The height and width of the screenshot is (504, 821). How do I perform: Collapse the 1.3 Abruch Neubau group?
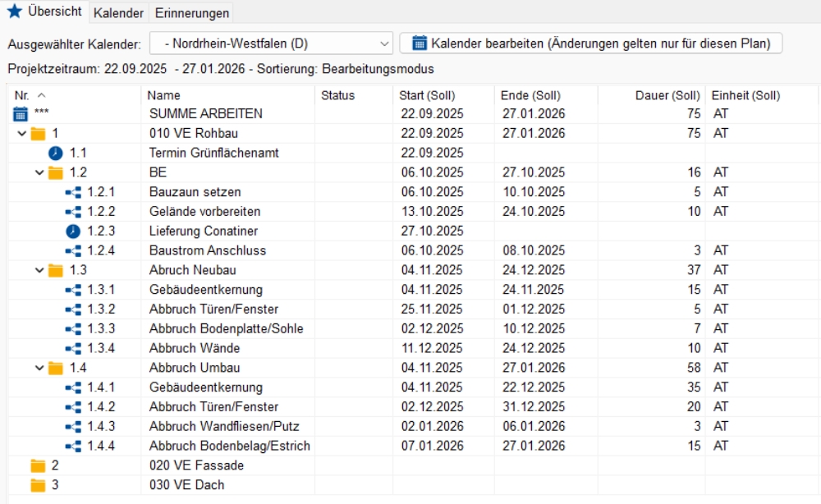(39, 271)
